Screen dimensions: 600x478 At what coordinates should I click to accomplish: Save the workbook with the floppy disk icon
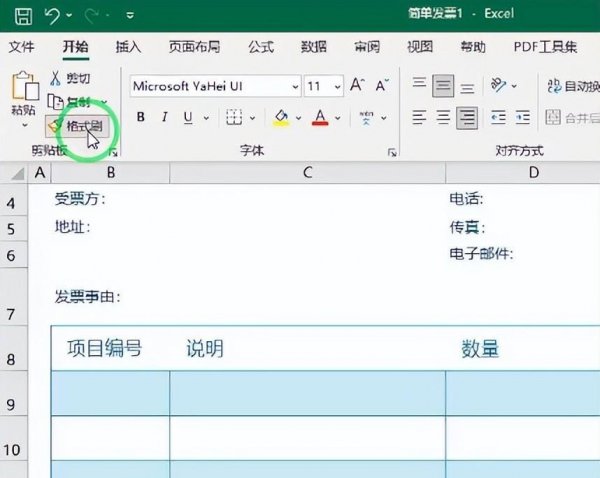coord(23,16)
